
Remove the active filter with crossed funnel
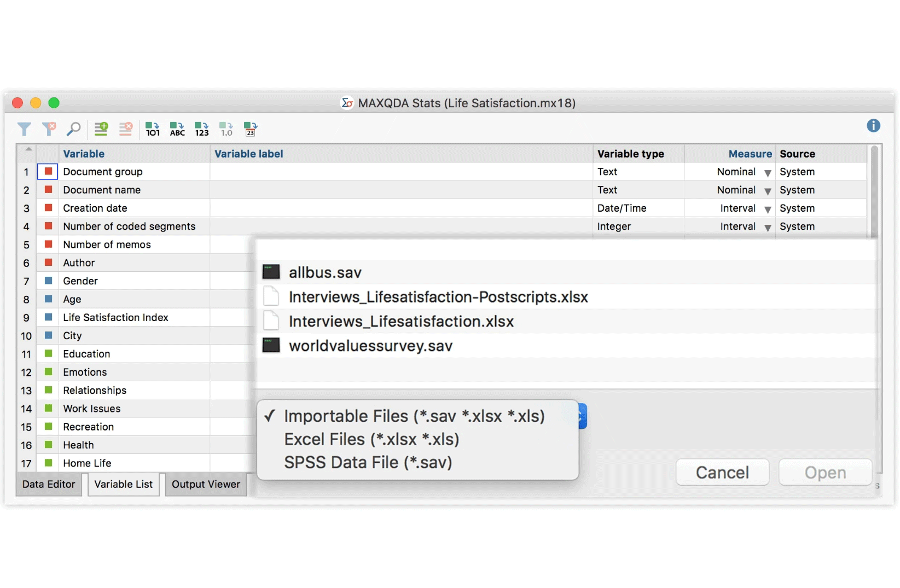(x=49, y=129)
